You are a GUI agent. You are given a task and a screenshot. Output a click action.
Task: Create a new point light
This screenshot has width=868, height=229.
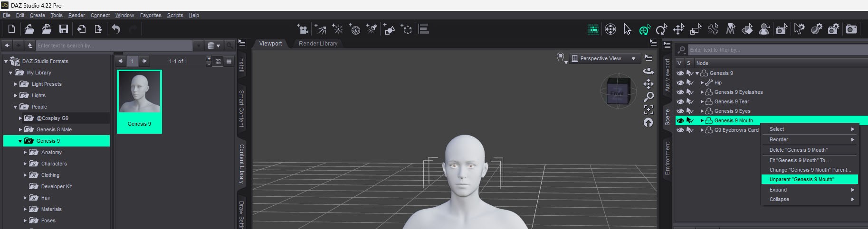[x=337, y=29]
